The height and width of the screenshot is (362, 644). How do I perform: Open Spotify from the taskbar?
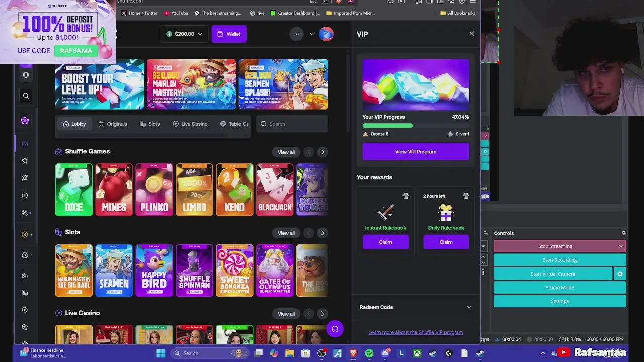click(x=369, y=353)
